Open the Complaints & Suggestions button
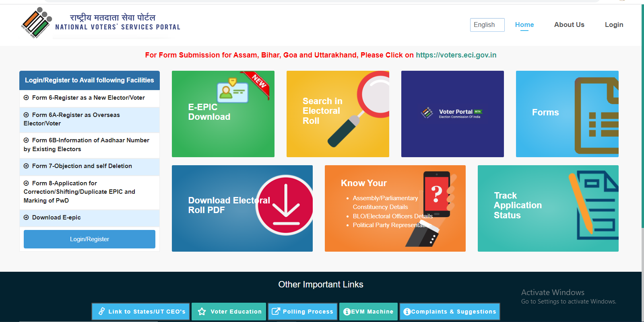The width and height of the screenshot is (644, 322). 450,312
